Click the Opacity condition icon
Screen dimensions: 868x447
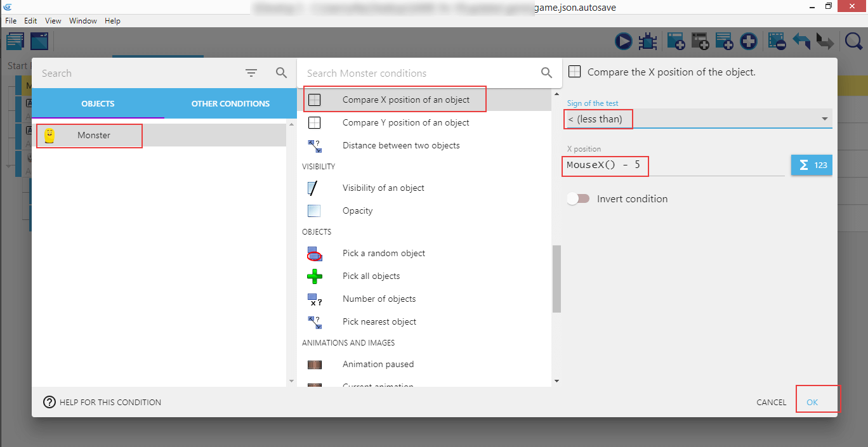(x=314, y=211)
